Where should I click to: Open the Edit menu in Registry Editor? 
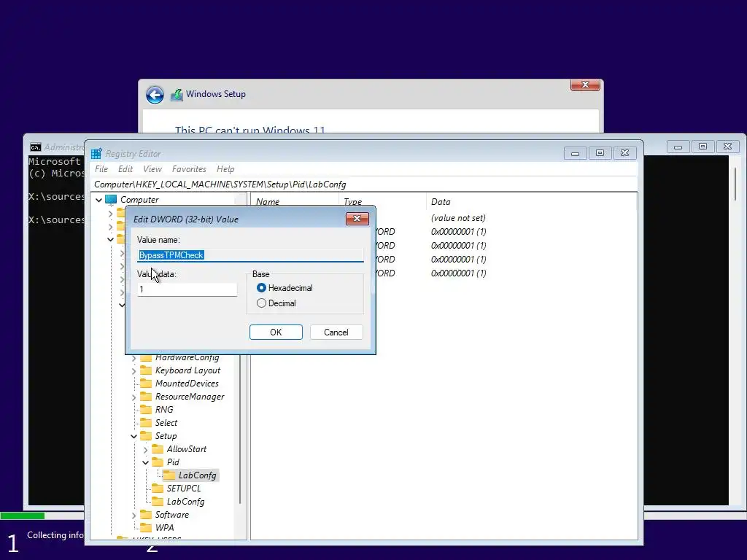coord(125,169)
